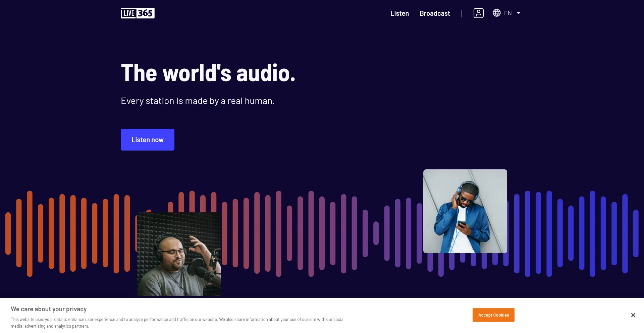Click the podcaster with microphone photo

(x=178, y=254)
